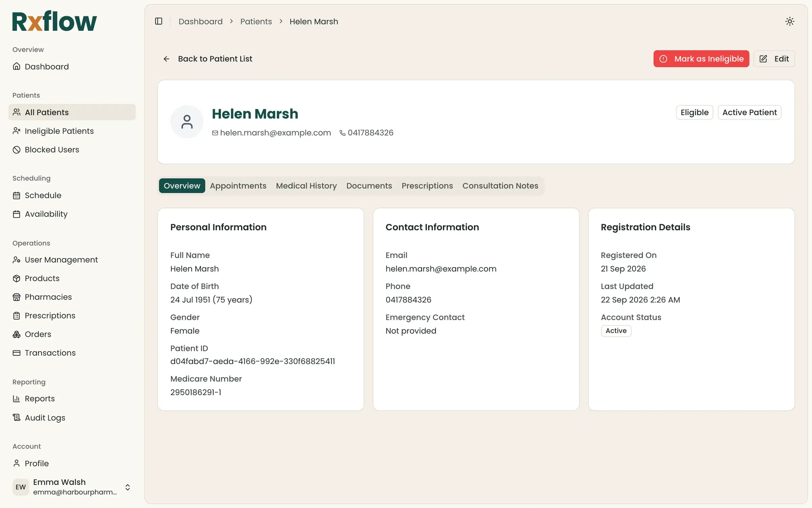Screen dimensions: 812x508
Task: Click the Edit patient button
Action: pyautogui.click(x=774, y=59)
